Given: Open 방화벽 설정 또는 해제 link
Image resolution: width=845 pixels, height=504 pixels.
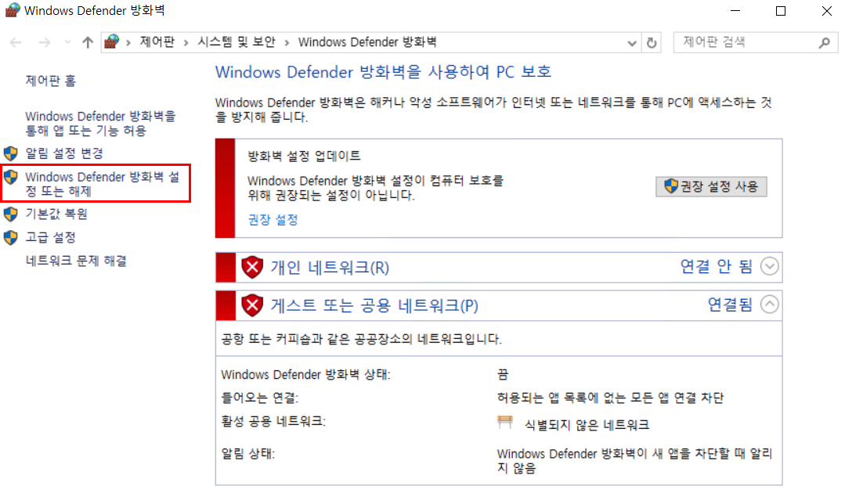Looking at the screenshot, I should pos(103,184).
